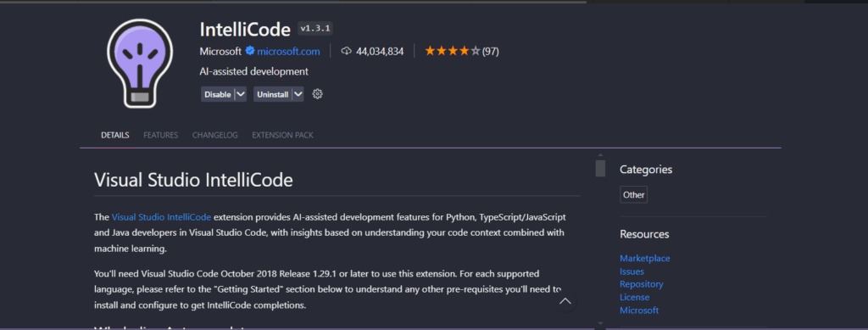Viewport: 868px width, 330px height.
Task: Click the readme scrollbar thumb
Action: pos(600,168)
